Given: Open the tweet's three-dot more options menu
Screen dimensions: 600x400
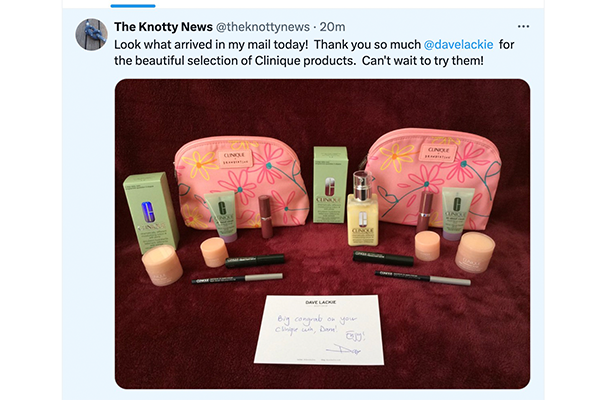Looking at the screenshot, I should coord(523,26).
